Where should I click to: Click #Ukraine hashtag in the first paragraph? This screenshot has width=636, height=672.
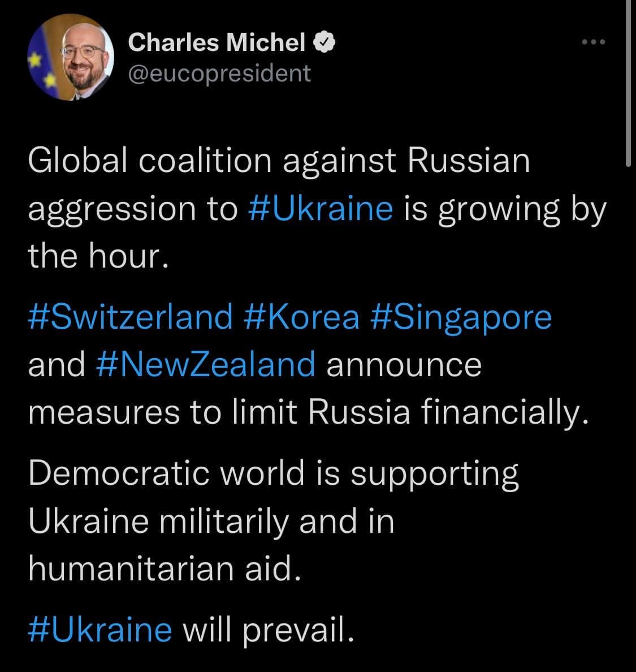[321, 208]
